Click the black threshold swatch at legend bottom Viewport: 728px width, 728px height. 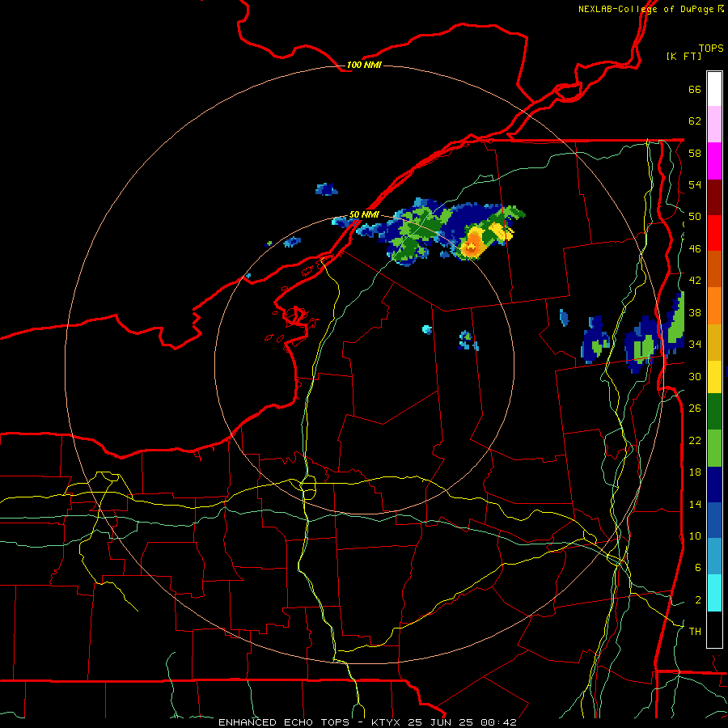click(714, 629)
